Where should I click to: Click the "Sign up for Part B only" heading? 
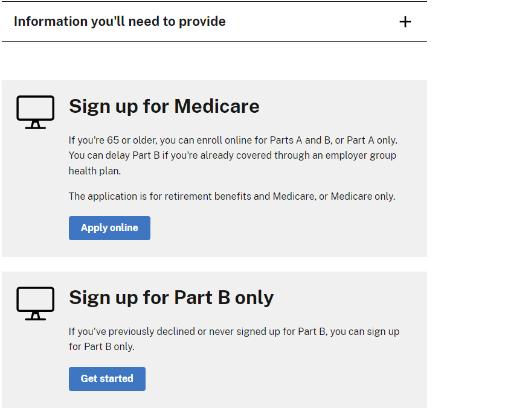172,297
